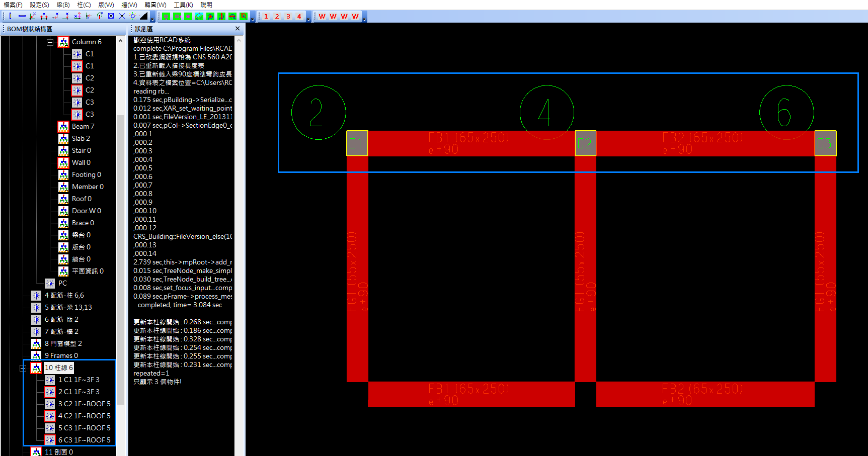Select 5 配筋-梁 13,13 tree row
The width and height of the screenshot is (868, 456).
68,307
